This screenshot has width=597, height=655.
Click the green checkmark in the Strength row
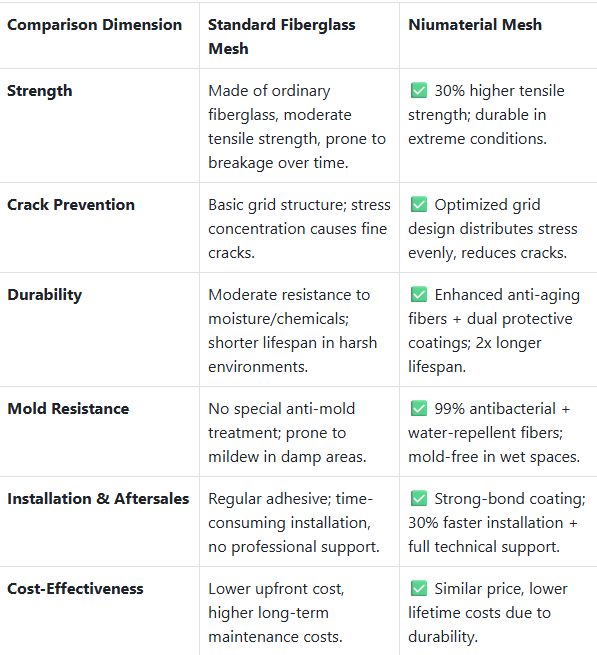coord(419,90)
